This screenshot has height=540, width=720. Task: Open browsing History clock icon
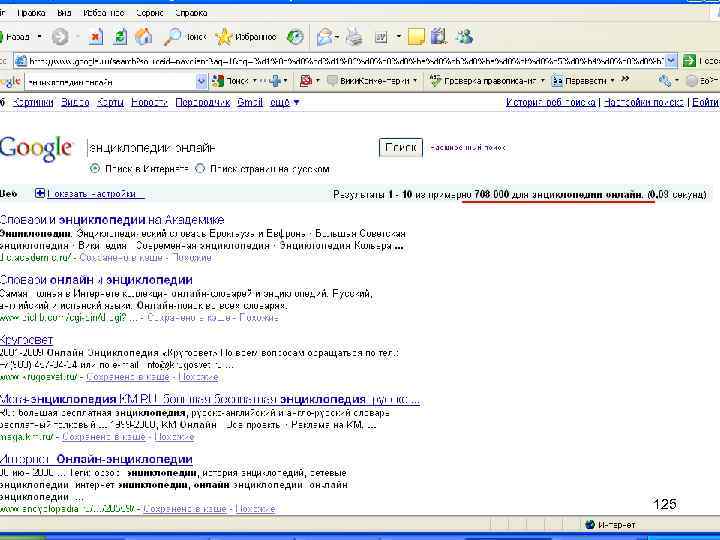pyautogui.click(x=295, y=37)
